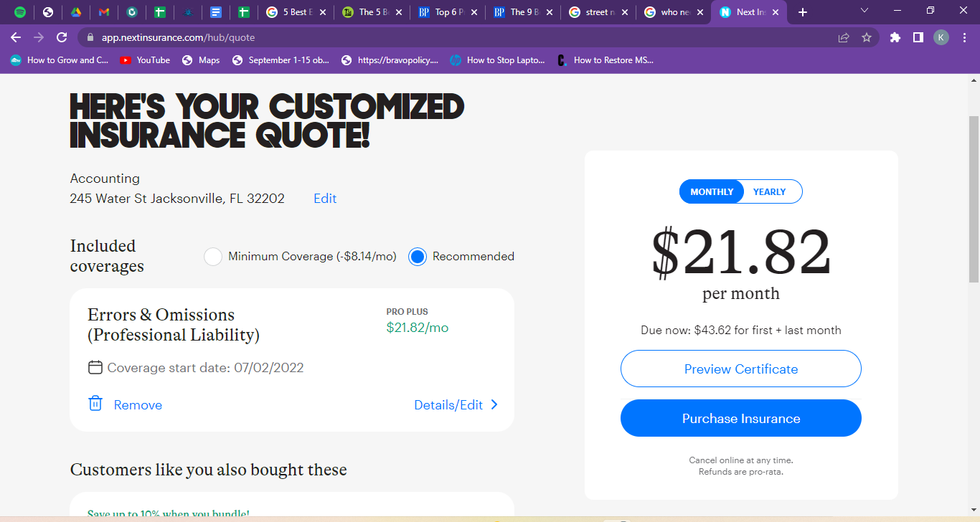Screen dimensions: 980x522
Task: Click the share page icon in address bar
Action: (x=844, y=37)
